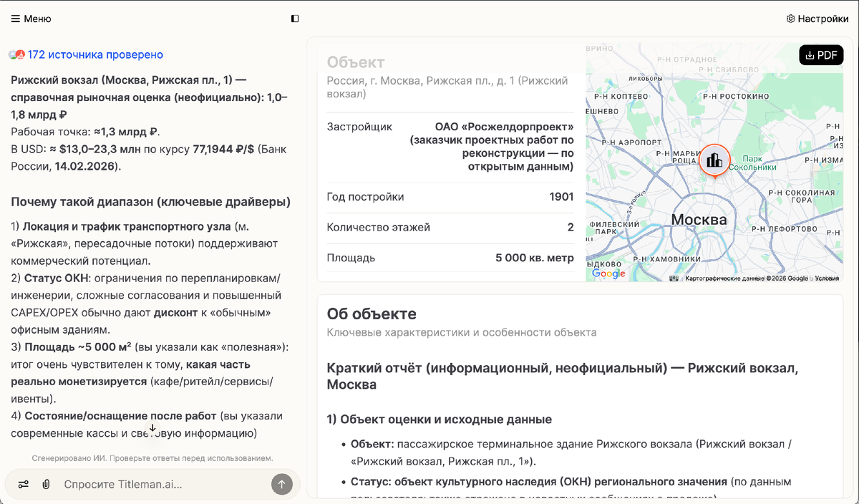Send the message with the arrow button
The image size is (859, 504).
282,484
